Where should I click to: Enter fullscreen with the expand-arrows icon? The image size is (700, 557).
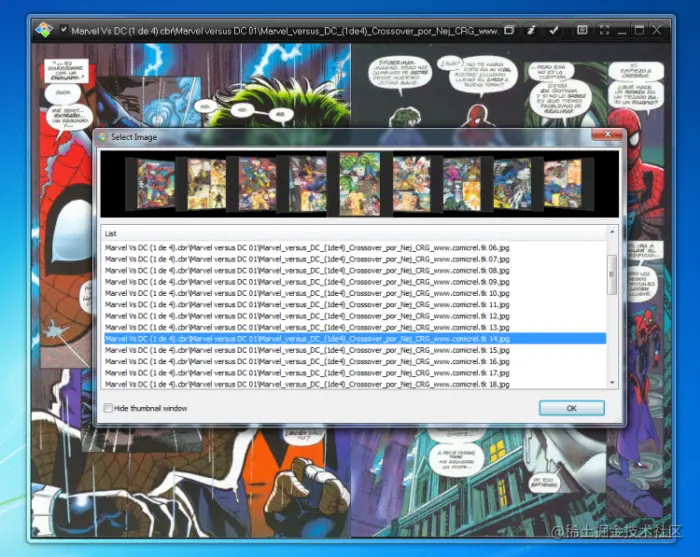[x=604, y=30]
